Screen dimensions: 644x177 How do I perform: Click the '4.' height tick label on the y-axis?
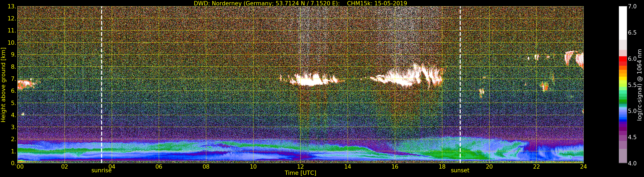[14, 115]
